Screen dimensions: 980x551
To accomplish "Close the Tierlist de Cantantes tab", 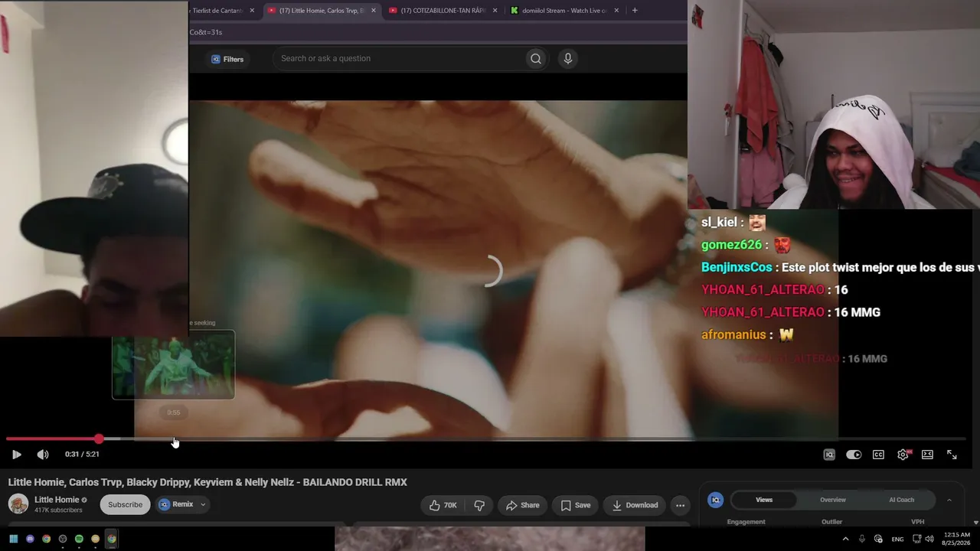I will click(252, 11).
